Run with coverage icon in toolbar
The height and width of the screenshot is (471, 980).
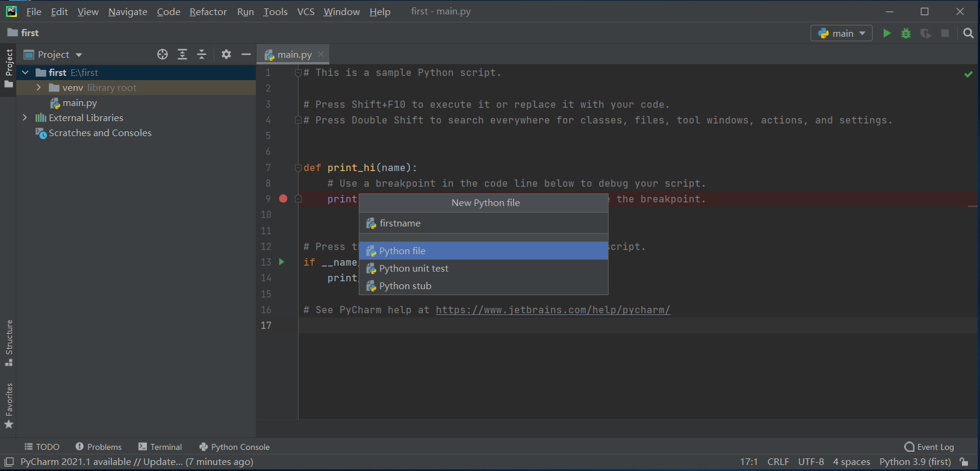click(926, 33)
